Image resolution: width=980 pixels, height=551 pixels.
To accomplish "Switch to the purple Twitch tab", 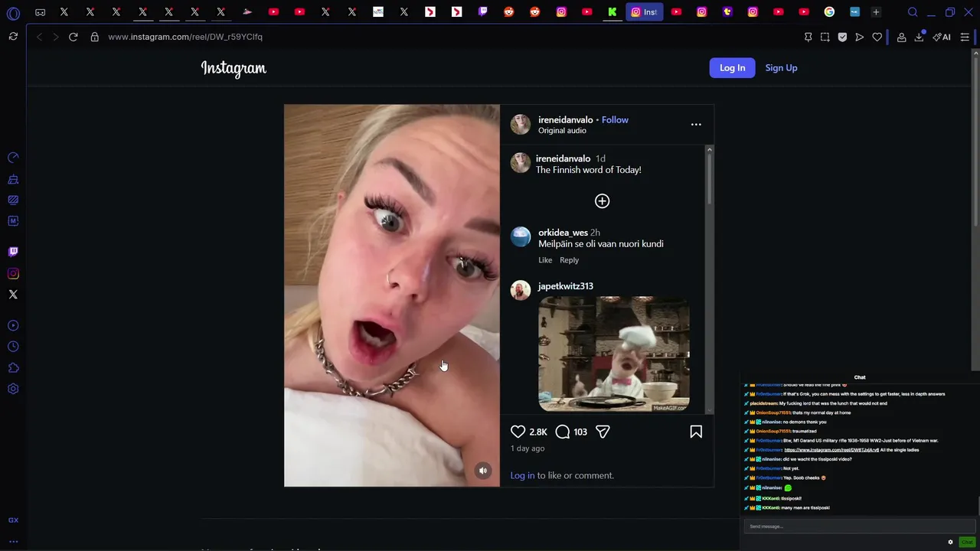I will [x=482, y=12].
